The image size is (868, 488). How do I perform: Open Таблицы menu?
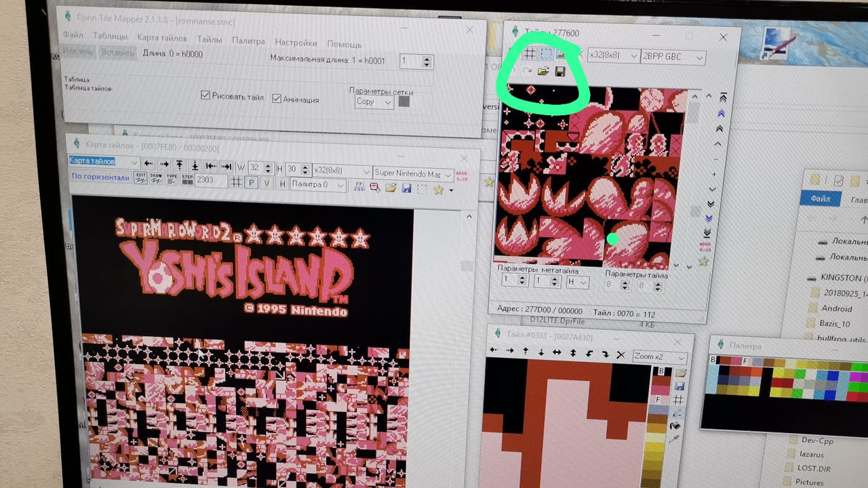click(x=110, y=37)
